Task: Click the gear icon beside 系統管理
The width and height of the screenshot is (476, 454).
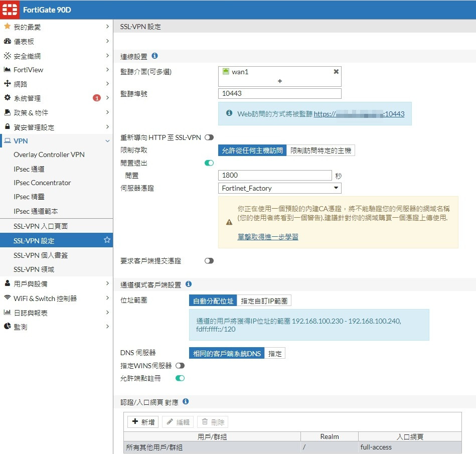Action: [8, 97]
